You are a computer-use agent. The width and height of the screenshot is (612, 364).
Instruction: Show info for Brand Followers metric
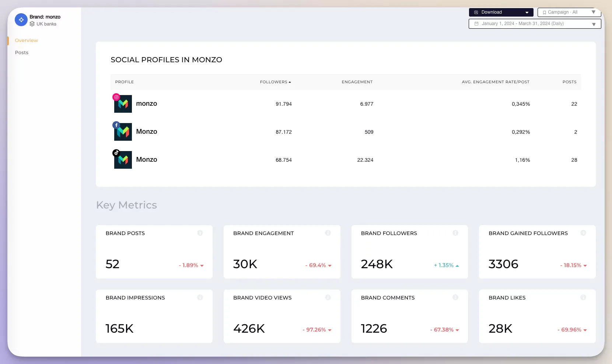click(455, 233)
